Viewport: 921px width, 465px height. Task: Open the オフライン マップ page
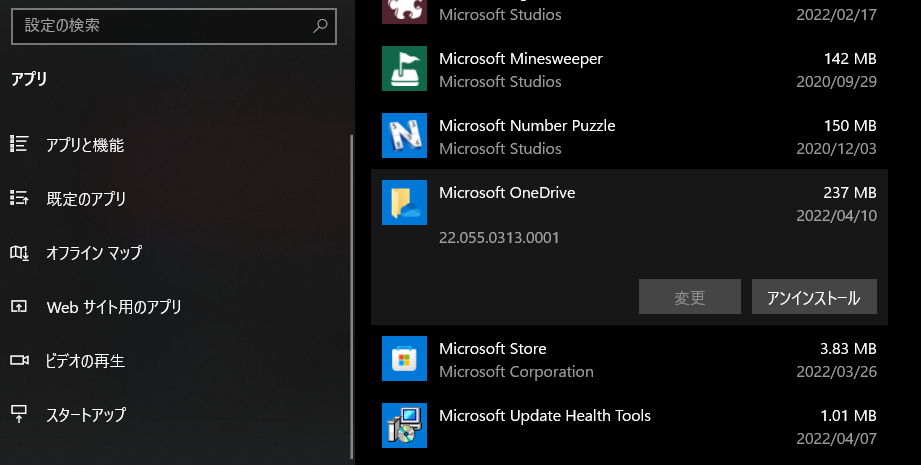[94, 253]
